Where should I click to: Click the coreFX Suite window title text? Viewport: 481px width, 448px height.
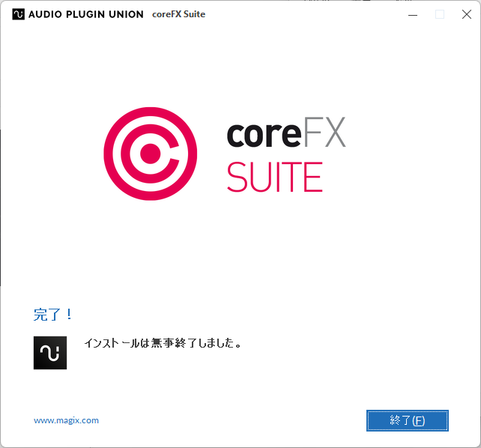pyautogui.click(x=178, y=14)
